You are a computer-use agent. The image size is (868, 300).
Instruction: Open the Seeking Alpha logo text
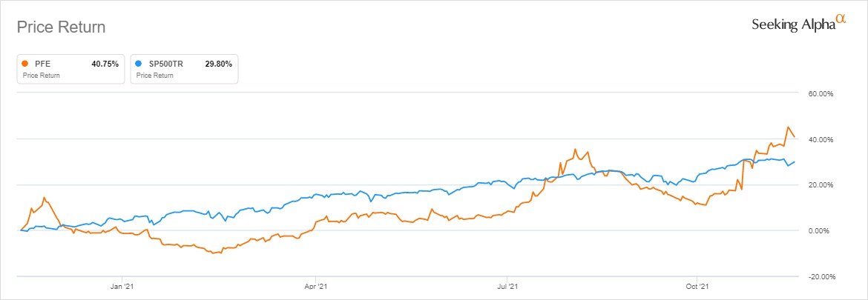pyautogui.click(x=793, y=25)
